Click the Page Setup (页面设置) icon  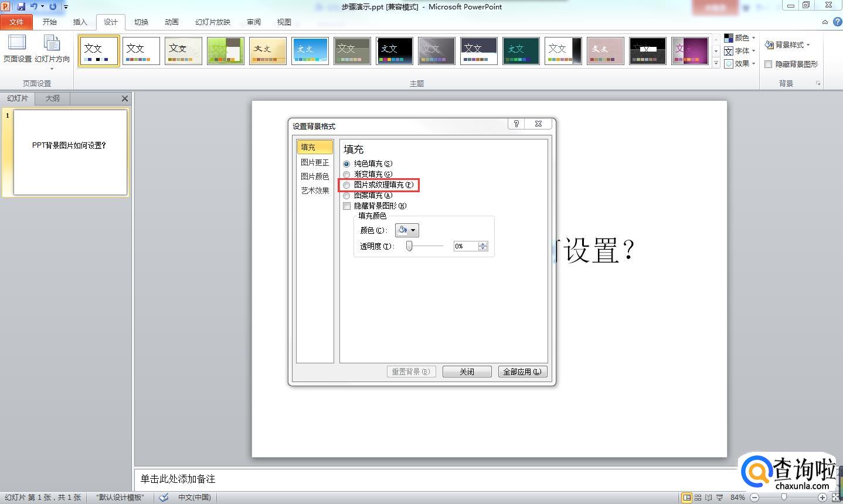[x=17, y=48]
